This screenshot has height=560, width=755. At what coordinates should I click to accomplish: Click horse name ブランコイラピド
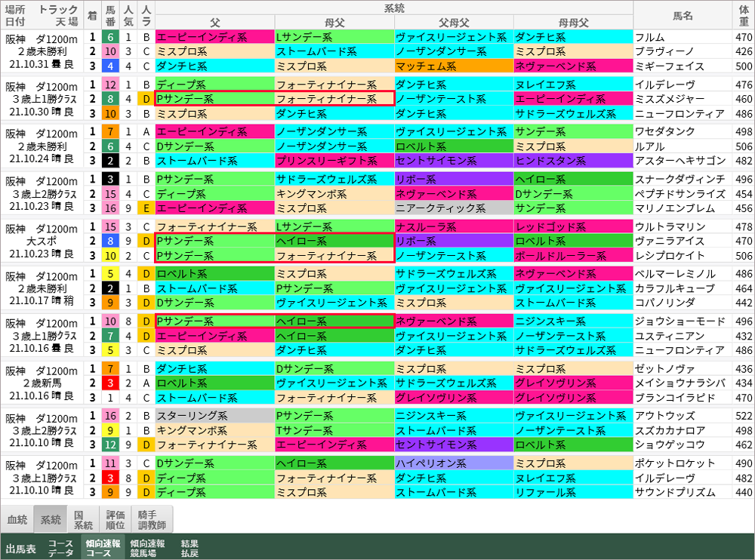(x=674, y=398)
